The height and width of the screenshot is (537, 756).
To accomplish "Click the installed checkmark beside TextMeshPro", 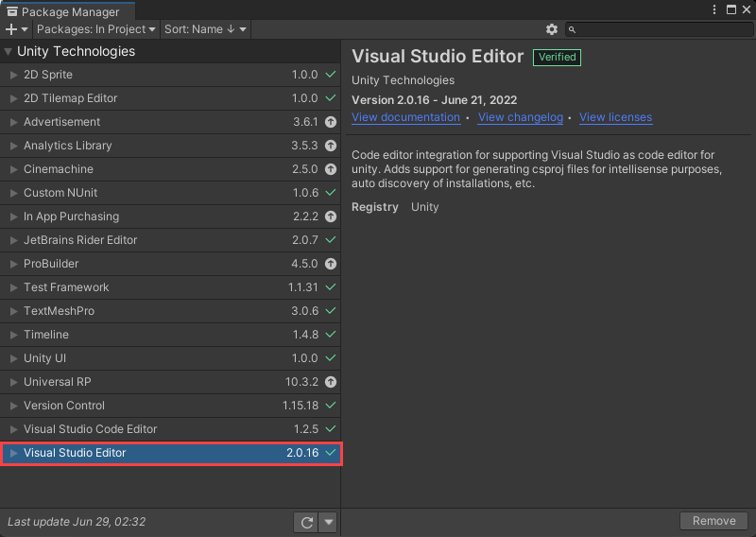I will (330, 311).
